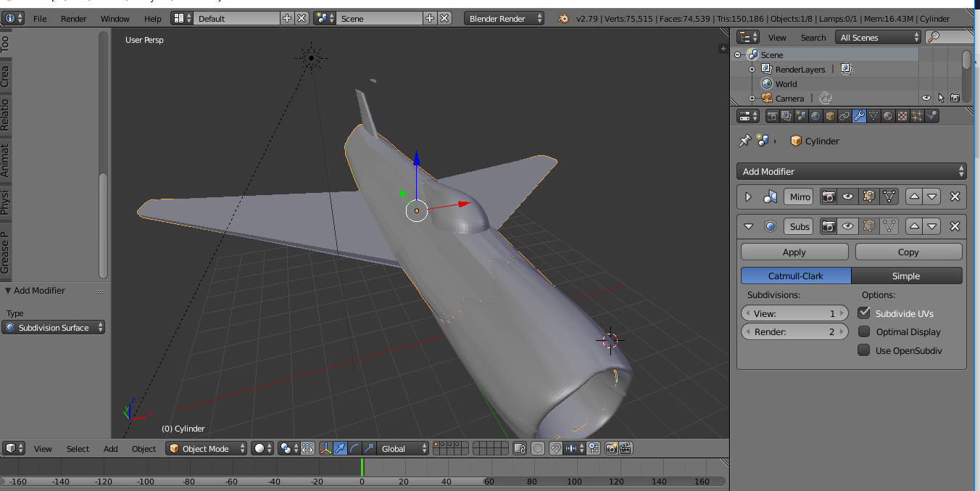Viewport: 980px width, 491px height.
Task: Toggle Camera visibility eye in outliner
Action: coord(926,98)
